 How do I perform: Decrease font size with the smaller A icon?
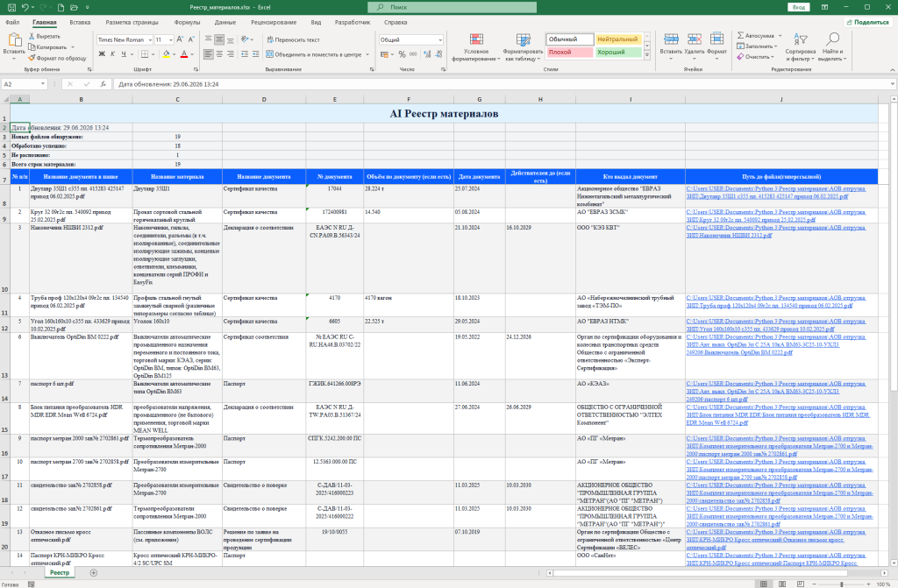[191, 39]
